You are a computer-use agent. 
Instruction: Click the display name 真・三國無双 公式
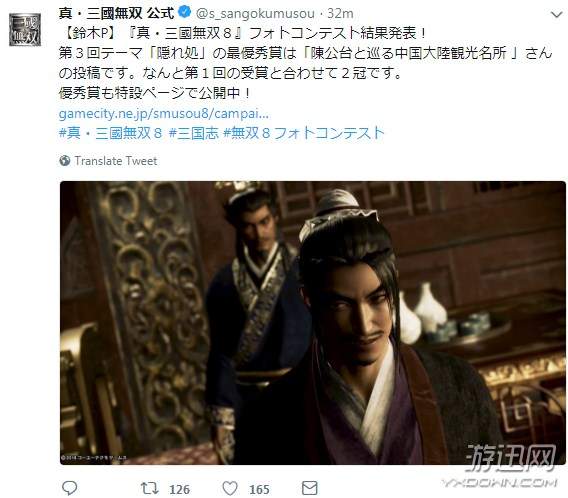[116, 13]
